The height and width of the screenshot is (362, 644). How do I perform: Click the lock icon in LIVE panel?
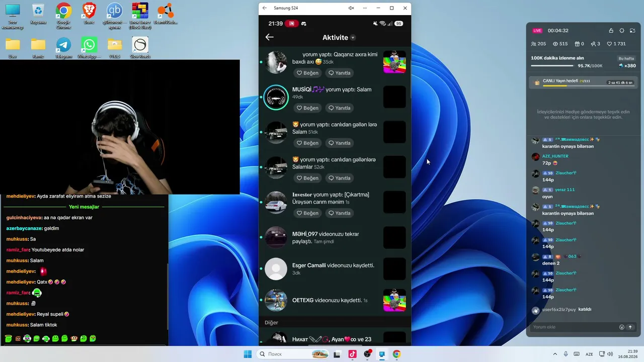(x=611, y=31)
